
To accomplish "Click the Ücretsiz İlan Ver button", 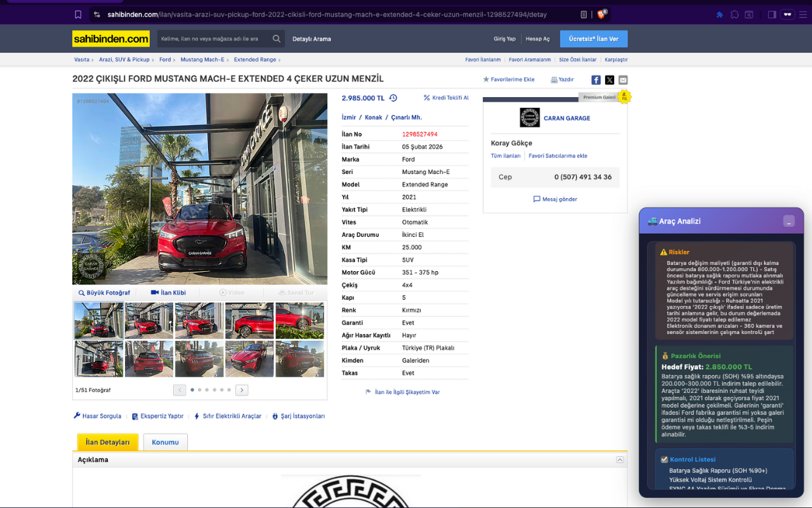I will (594, 39).
